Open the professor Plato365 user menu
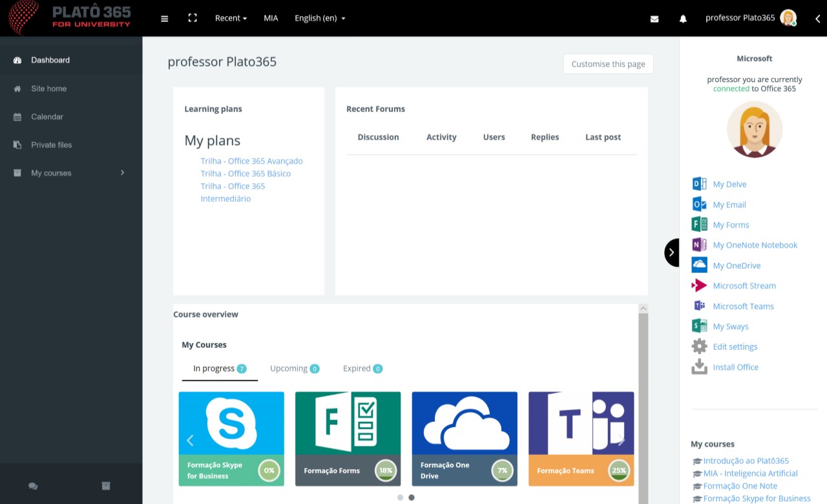The height and width of the screenshot is (504, 827). pos(751,18)
